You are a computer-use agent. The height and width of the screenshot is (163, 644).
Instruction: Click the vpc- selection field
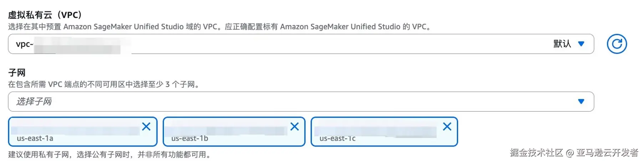click(x=285, y=44)
